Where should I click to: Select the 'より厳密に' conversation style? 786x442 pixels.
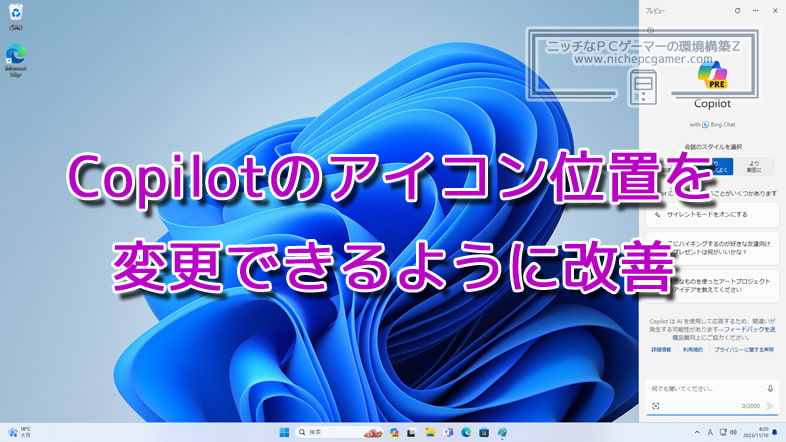coord(754,166)
